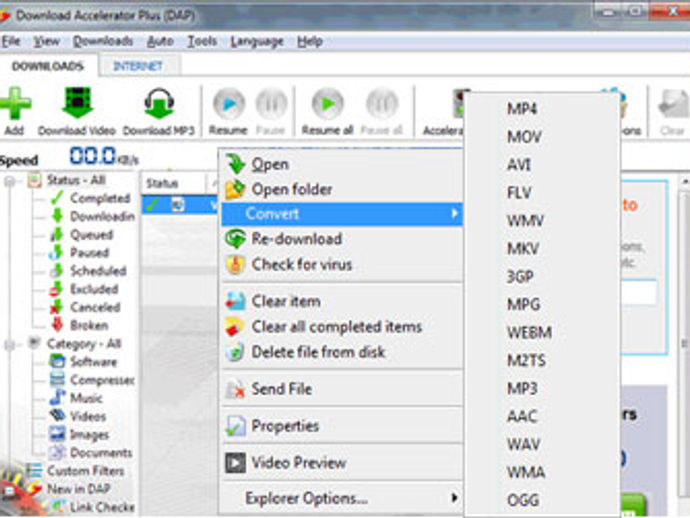Image resolution: width=690 pixels, height=518 pixels.
Task: Click the Clear item icon
Action: (x=235, y=301)
